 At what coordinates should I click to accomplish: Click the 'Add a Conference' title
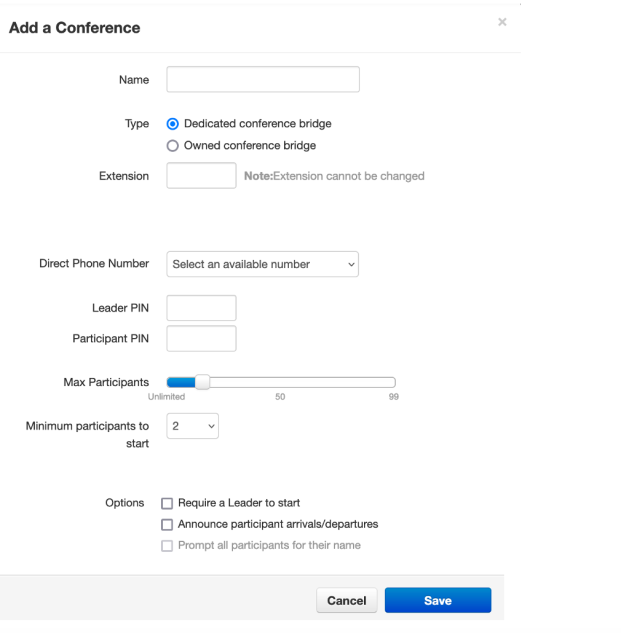[x=75, y=28]
